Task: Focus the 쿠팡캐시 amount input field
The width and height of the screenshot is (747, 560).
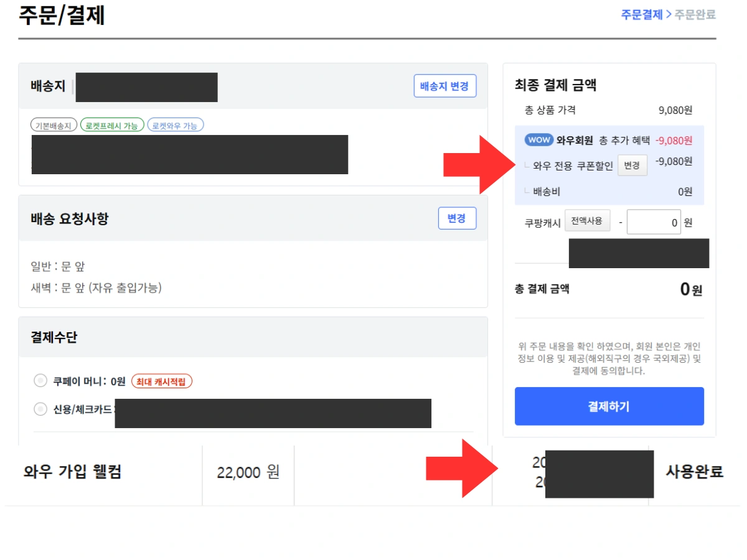Action: click(x=654, y=222)
